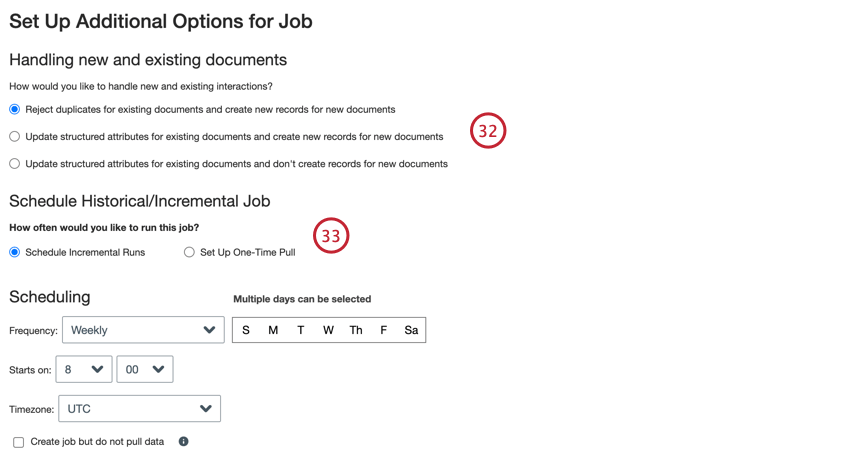Select Saturday in the day picker

point(411,330)
